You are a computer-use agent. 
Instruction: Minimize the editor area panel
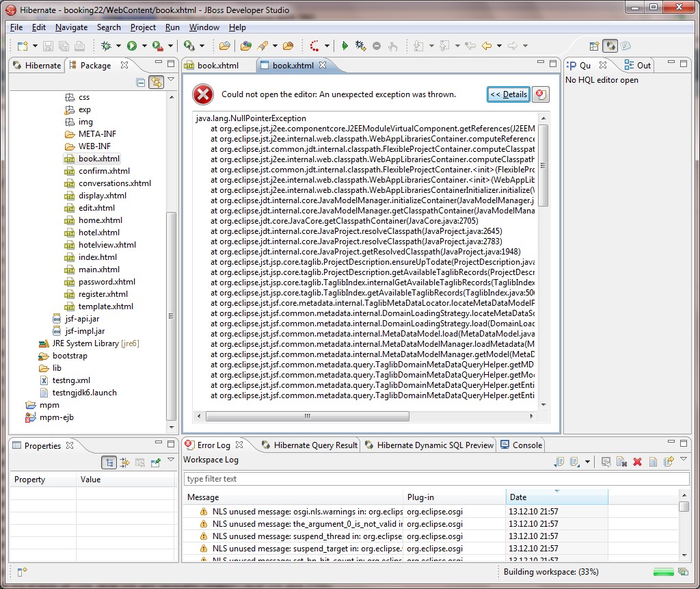point(541,64)
